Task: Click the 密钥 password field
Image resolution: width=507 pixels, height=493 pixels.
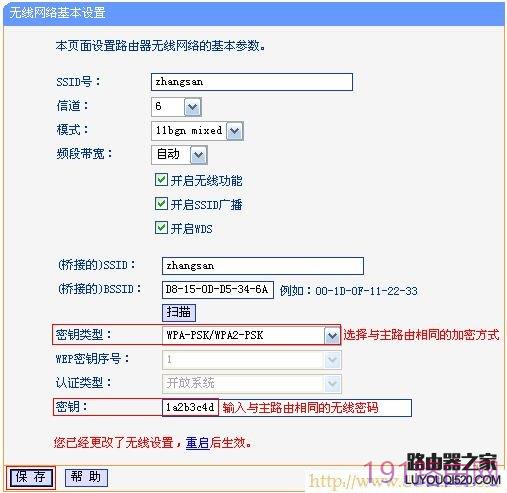Action: (287, 407)
